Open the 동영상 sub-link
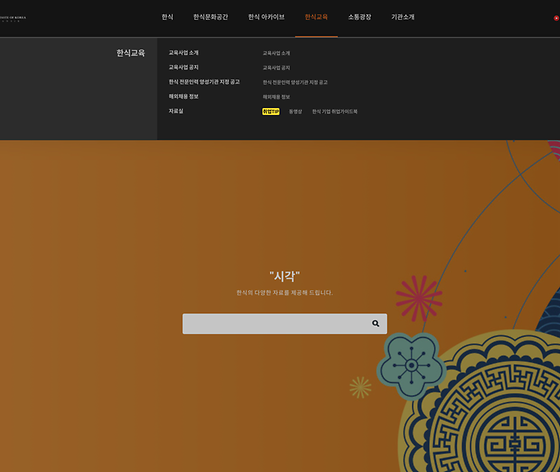Image resolution: width=560 pixels, height=472 pixels. tap(295, 112)
